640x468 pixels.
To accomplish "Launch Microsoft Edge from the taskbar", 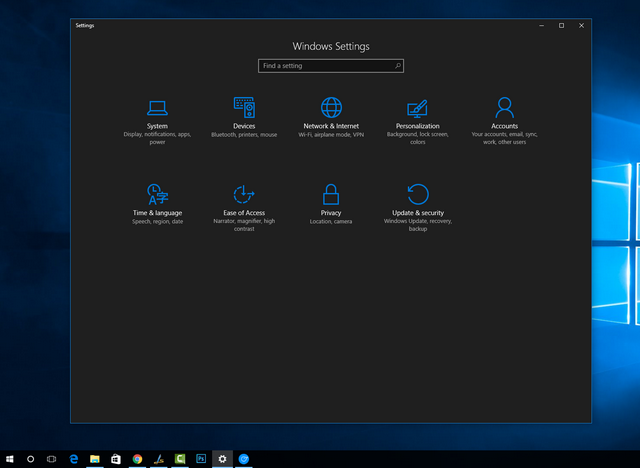I will [x=74, y=459].
